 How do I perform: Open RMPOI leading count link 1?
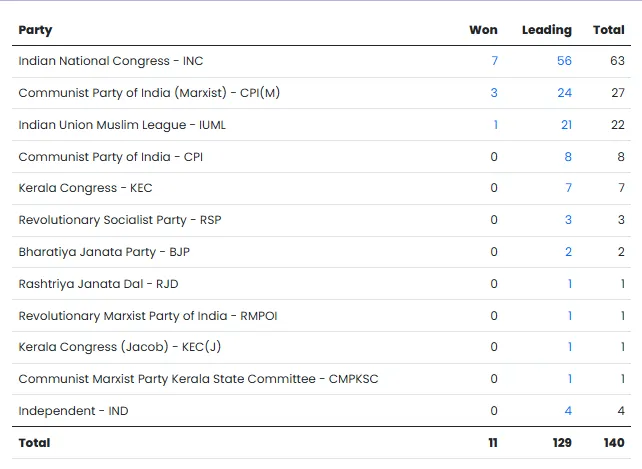[x=570, y=316]
